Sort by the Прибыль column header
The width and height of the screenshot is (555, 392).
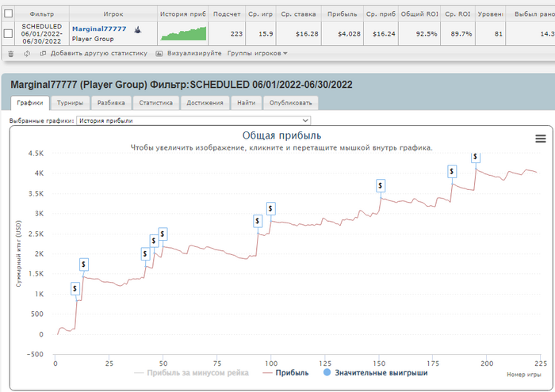[x=343, y=14]
